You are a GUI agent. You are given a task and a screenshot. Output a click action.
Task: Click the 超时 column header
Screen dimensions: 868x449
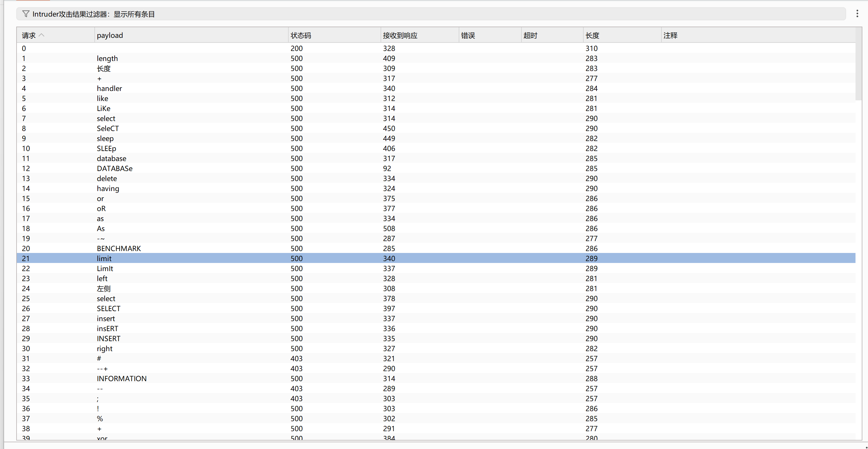[530, 35]
